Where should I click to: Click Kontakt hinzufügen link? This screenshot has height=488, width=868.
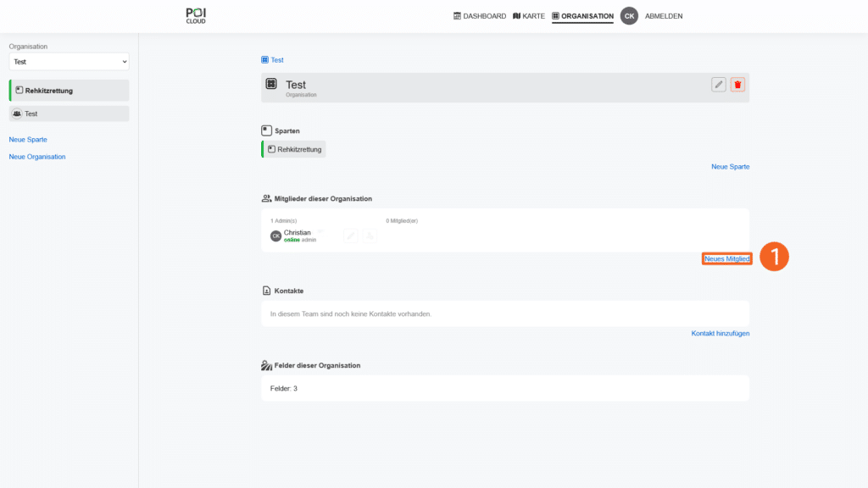(x=721, y=334)
